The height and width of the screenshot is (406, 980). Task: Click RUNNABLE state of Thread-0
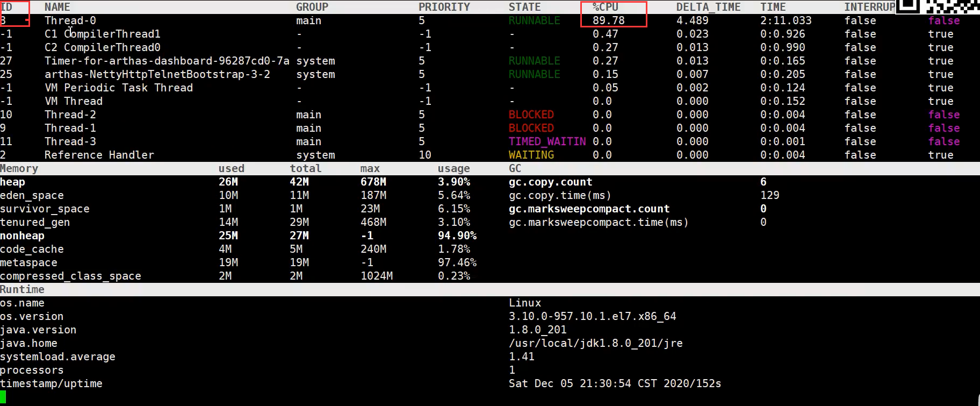tap(534, 20)
